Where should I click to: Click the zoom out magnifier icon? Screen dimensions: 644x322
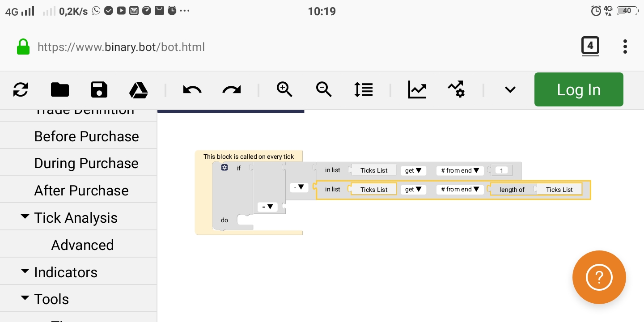coord(324,90)
